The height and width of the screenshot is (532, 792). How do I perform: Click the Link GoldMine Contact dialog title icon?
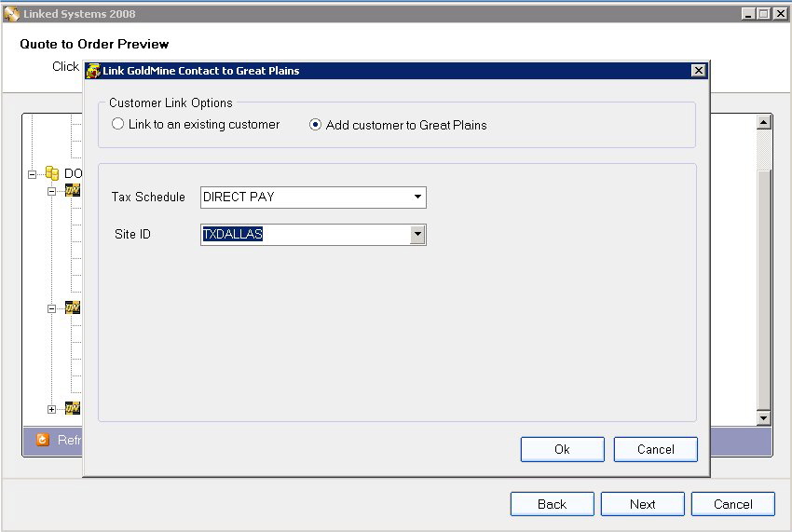click(93, 71)
